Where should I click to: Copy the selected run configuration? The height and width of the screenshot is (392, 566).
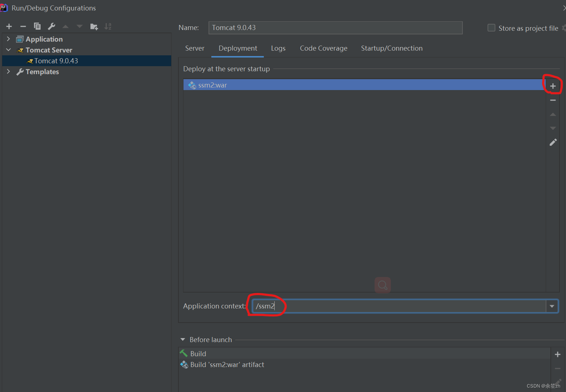pos(37,26)
